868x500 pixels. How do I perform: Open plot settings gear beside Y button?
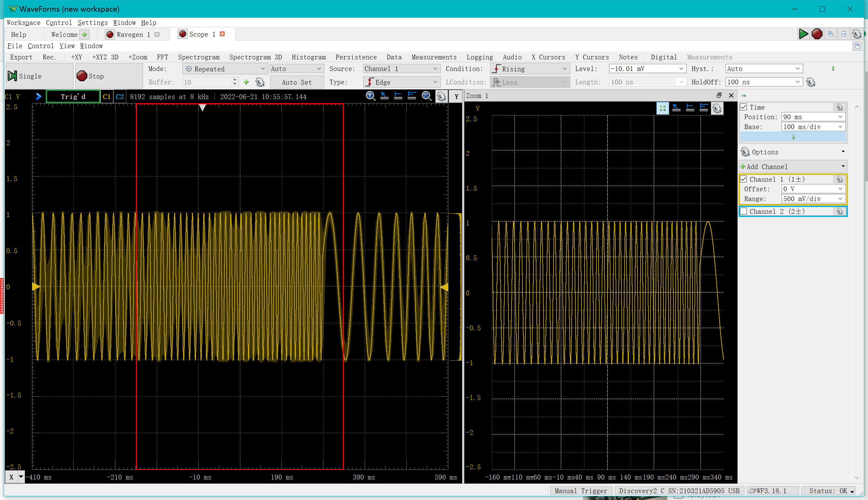[x=441, y=97]
